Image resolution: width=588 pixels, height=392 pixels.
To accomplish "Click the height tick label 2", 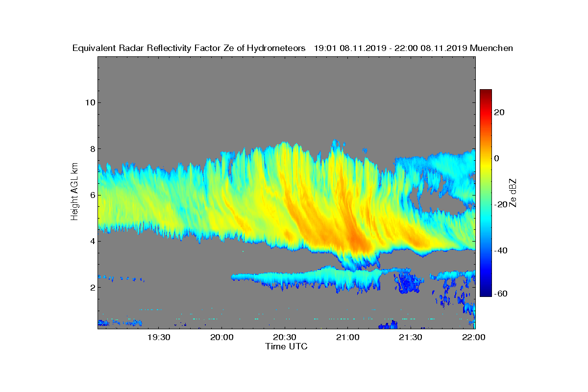I will tap(92, 287).
